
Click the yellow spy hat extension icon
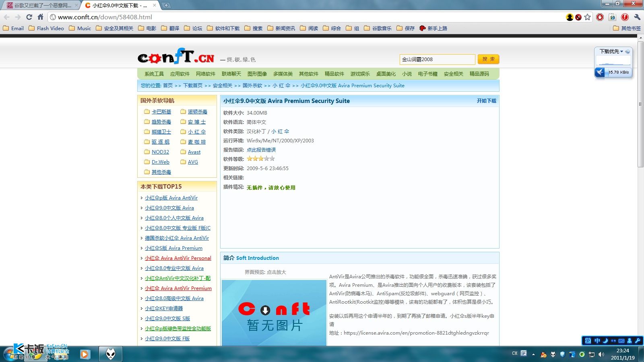(x=570, y=17)
